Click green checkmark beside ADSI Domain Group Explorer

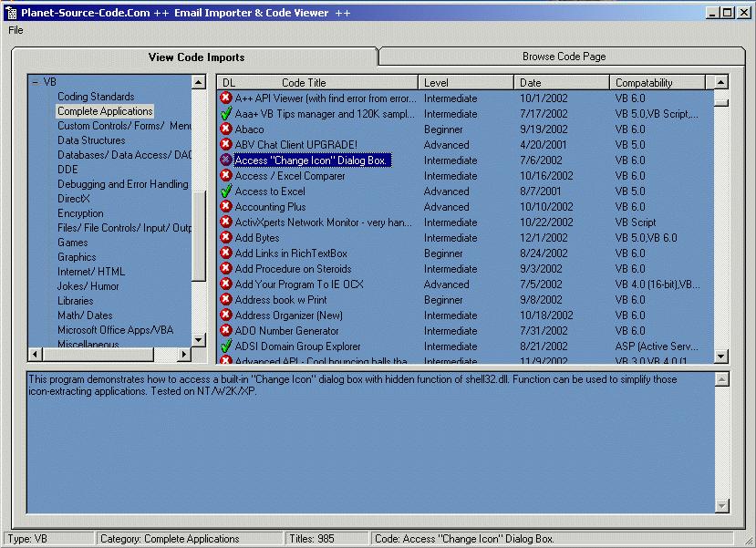tap(226, 346)
